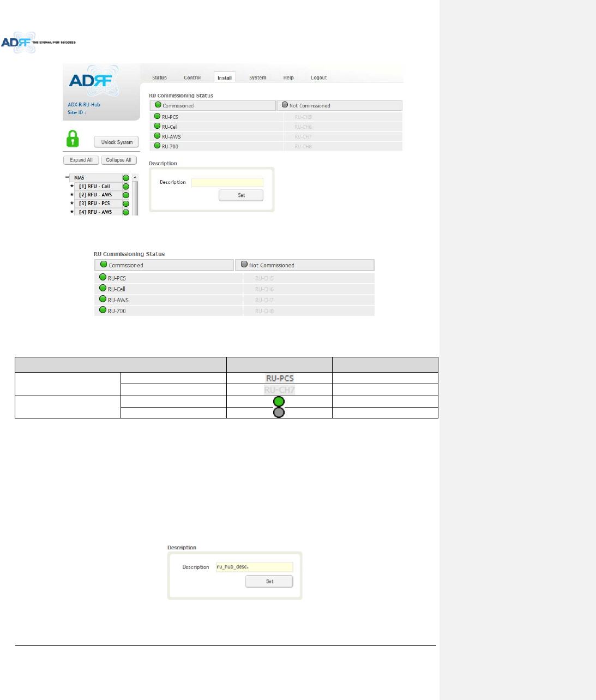Click the Expand All button
The width and height of the screenshot is (596, 700).
point(81,160)
